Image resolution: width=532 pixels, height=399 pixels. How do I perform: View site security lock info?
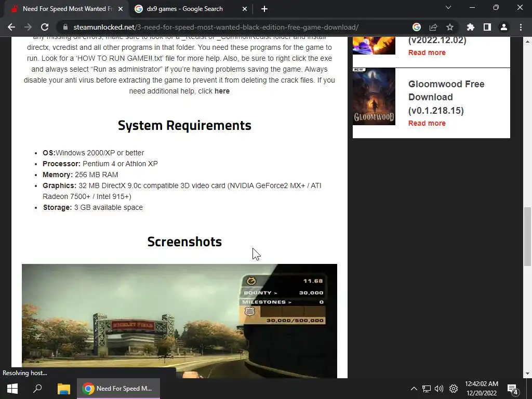point(65,27)
